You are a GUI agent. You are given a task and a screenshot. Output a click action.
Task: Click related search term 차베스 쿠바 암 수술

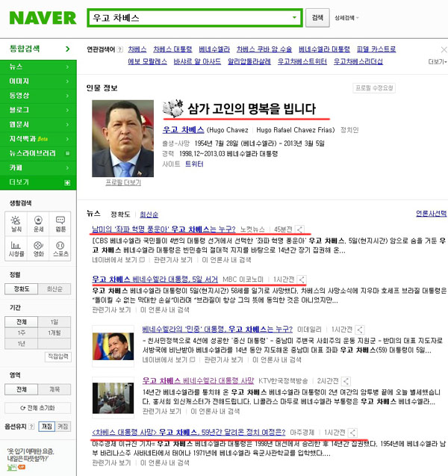coord(264,49)
